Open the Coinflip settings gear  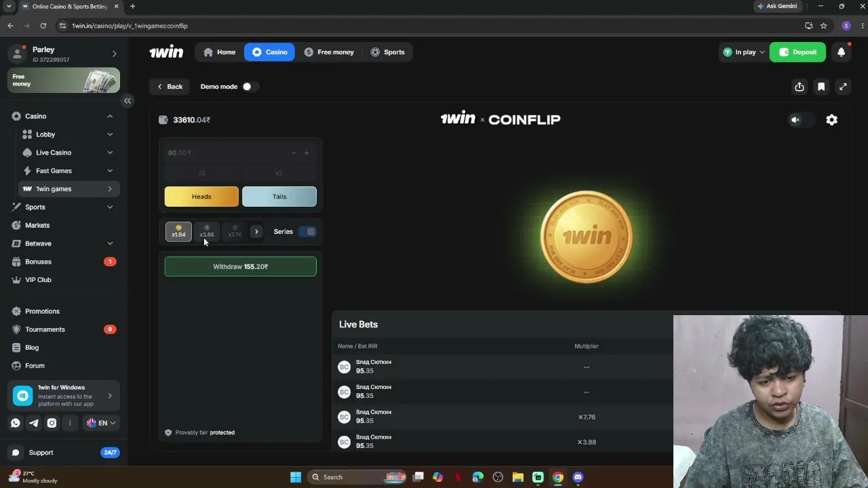coord(831,120)
